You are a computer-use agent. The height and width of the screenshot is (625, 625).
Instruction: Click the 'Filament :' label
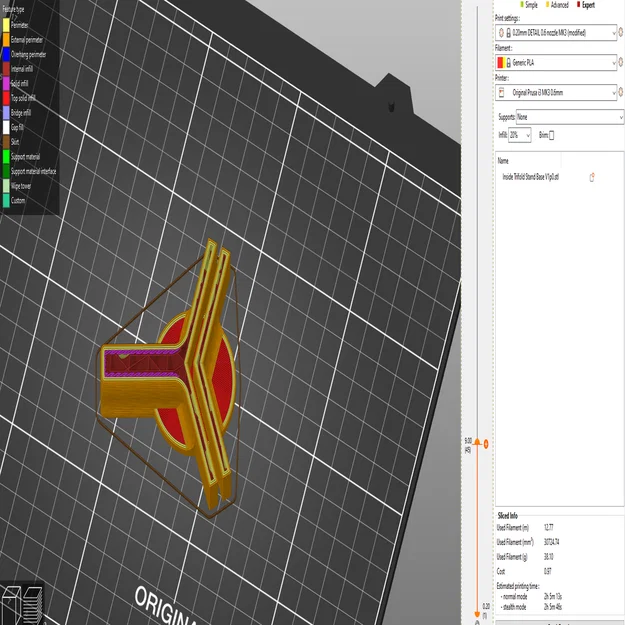point(503,48)
